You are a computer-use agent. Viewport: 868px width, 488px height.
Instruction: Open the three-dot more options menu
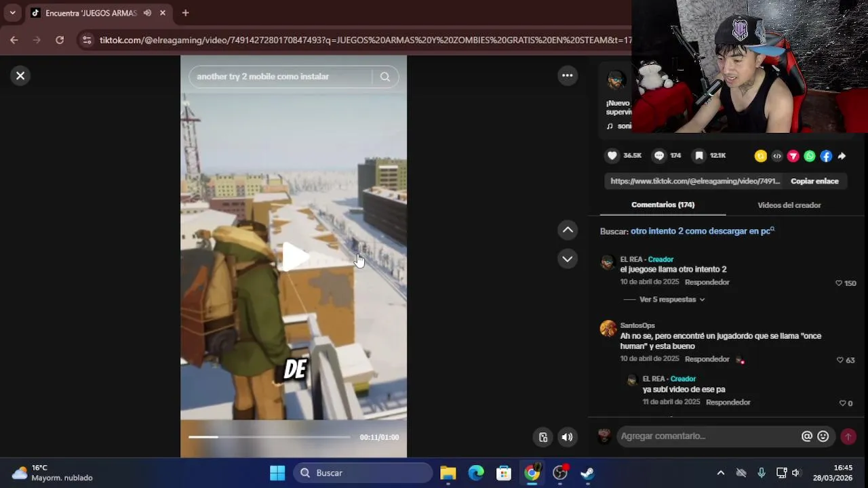click(x=568, y=76)
